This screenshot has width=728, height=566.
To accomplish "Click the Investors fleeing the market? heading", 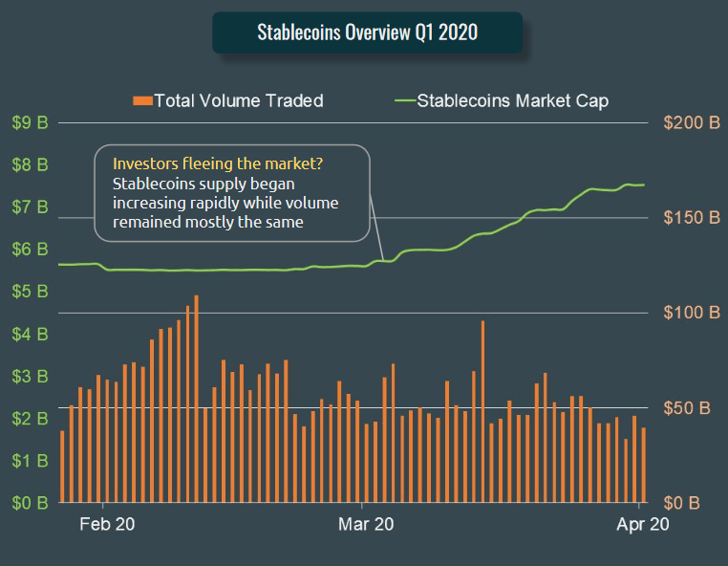I will 218,163.
